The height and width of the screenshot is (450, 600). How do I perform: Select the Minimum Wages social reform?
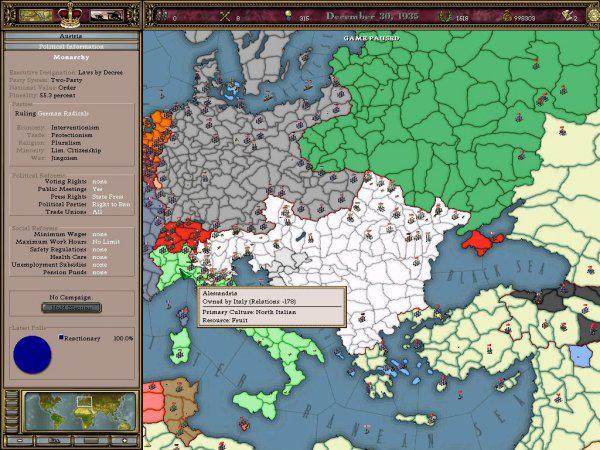[x=72, y=234]
